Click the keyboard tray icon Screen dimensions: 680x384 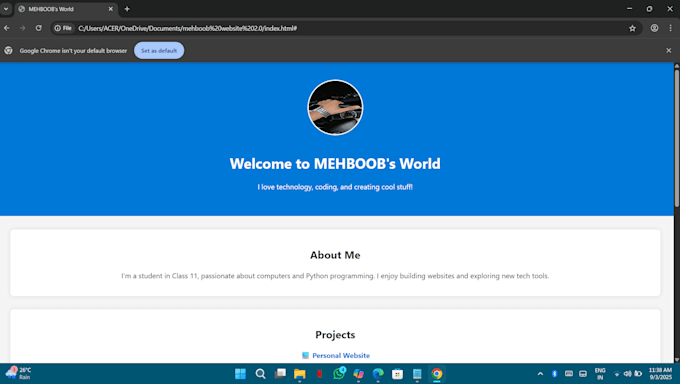(569, 374)
